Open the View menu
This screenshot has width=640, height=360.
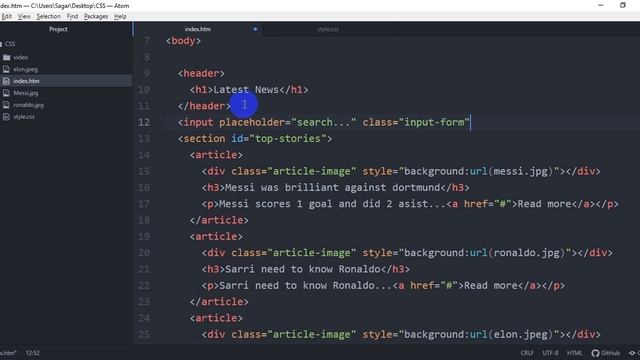coord(24,16)
